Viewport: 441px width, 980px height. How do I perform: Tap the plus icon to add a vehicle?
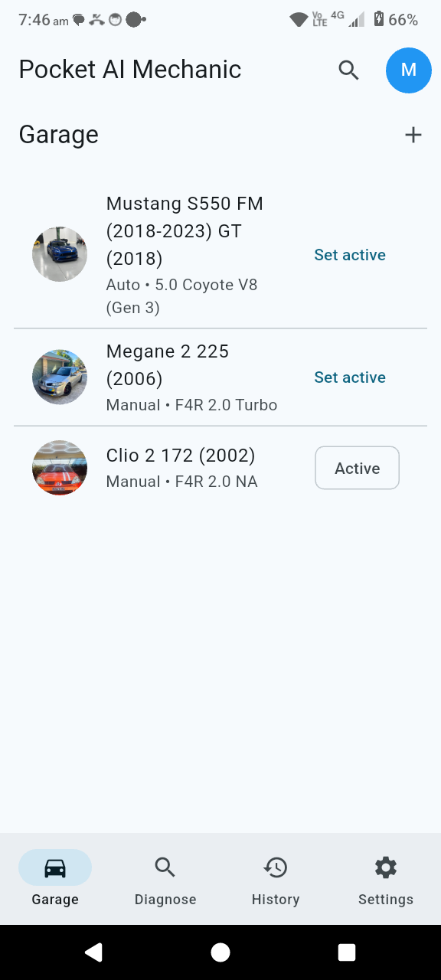click(x=413, y=134)
